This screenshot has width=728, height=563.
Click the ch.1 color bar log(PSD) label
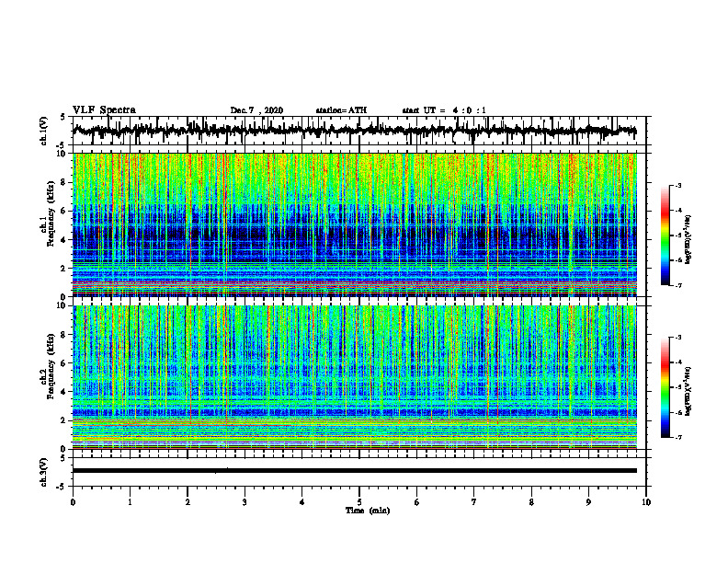point(688,240)
